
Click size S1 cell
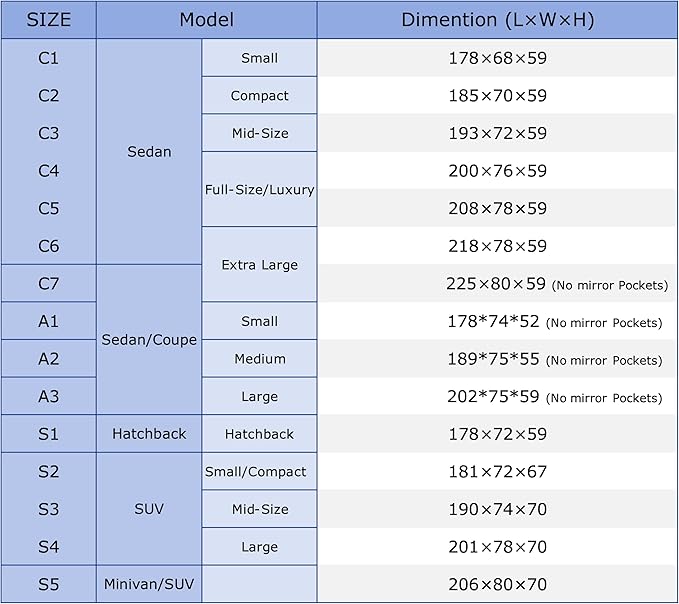tap(48, 434)
